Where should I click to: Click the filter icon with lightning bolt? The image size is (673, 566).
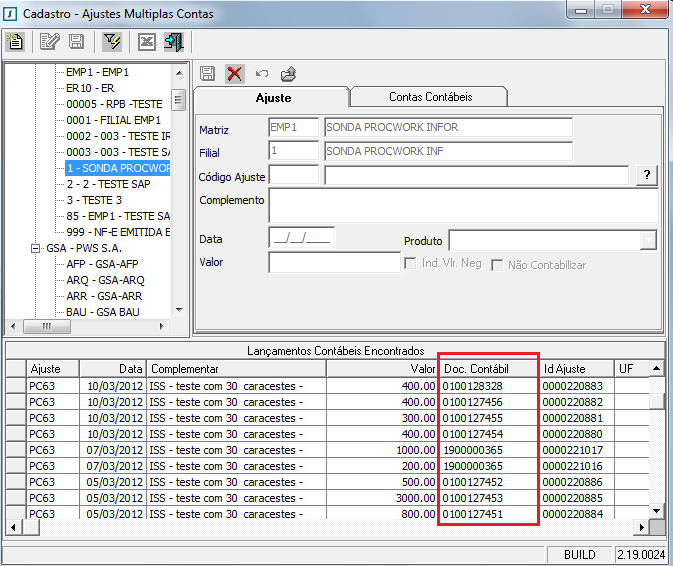[112, 42]
